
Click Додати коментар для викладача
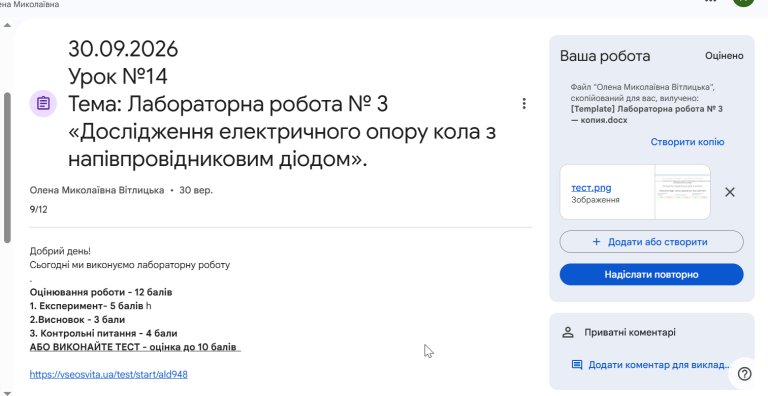pos(659,365)
